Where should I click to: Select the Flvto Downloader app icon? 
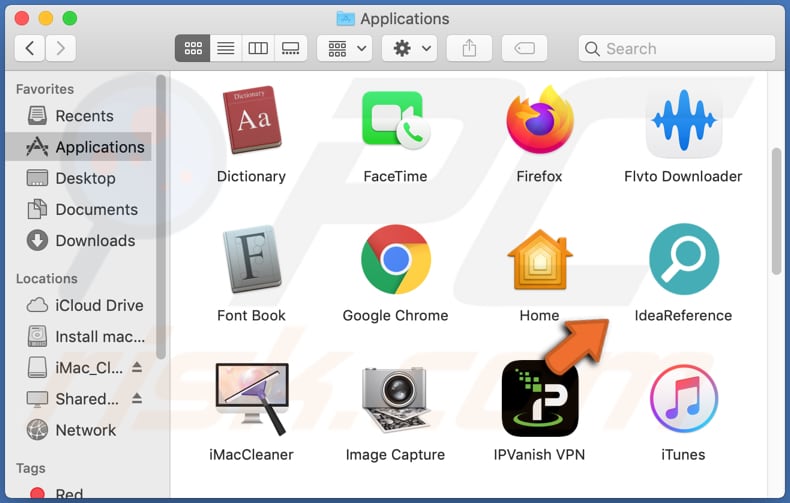point(684,121)
